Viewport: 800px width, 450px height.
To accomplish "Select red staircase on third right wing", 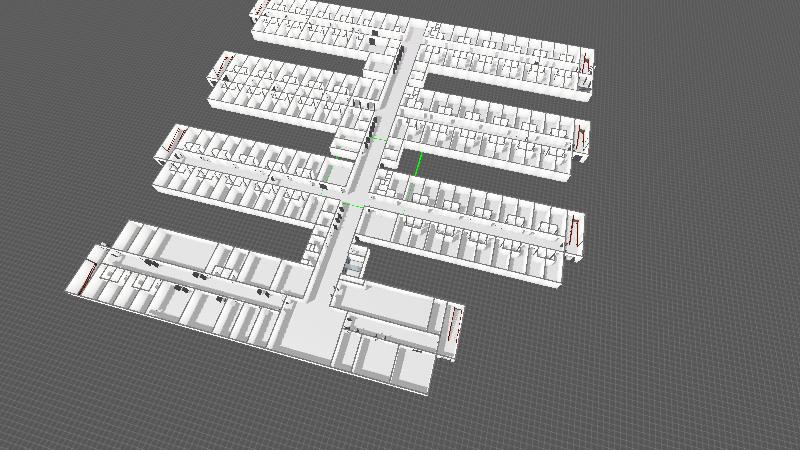I will (x=574, y=230).
